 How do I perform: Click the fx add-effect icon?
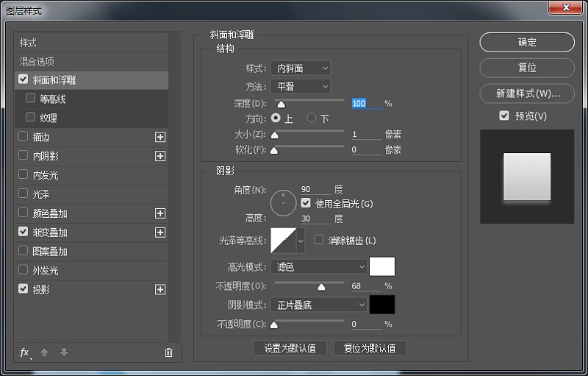25,352
